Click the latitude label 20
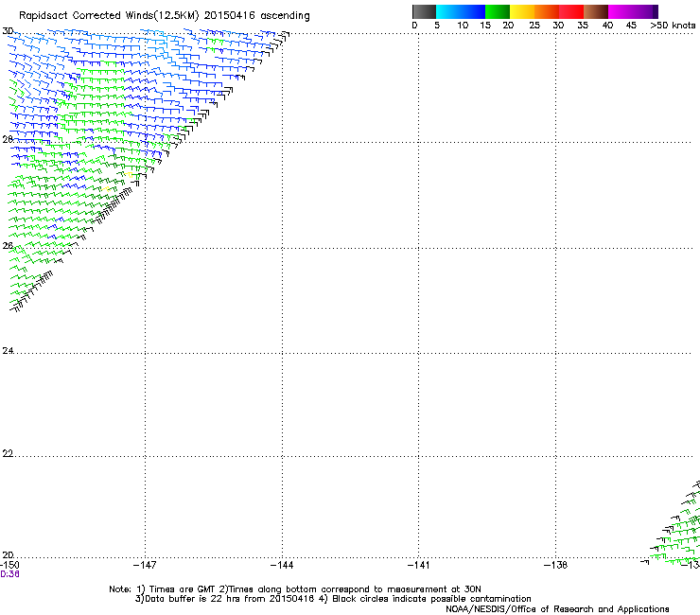 (8, 555)
